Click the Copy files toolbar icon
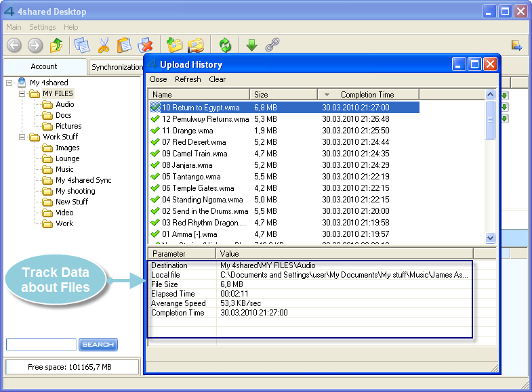 (82, 45)
